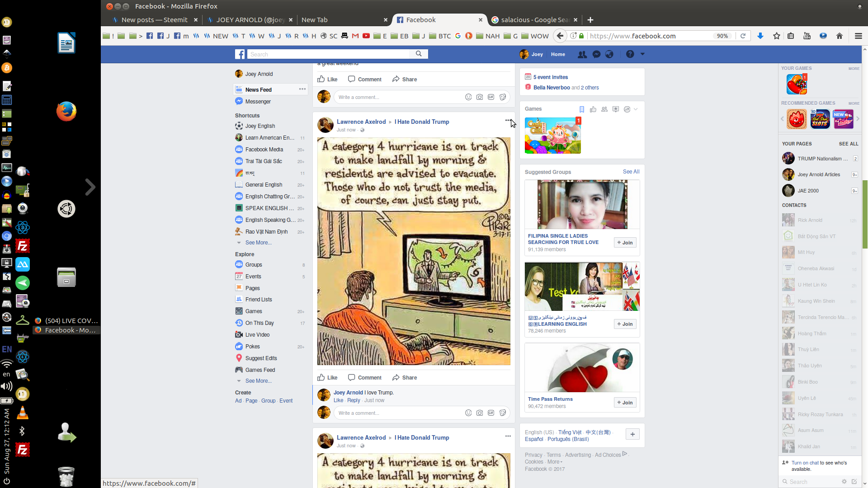Click the bookmark icon in Games panel
The width and height of the screenshot is (868, 488).
pyautogui.click(x=582, y=109)
